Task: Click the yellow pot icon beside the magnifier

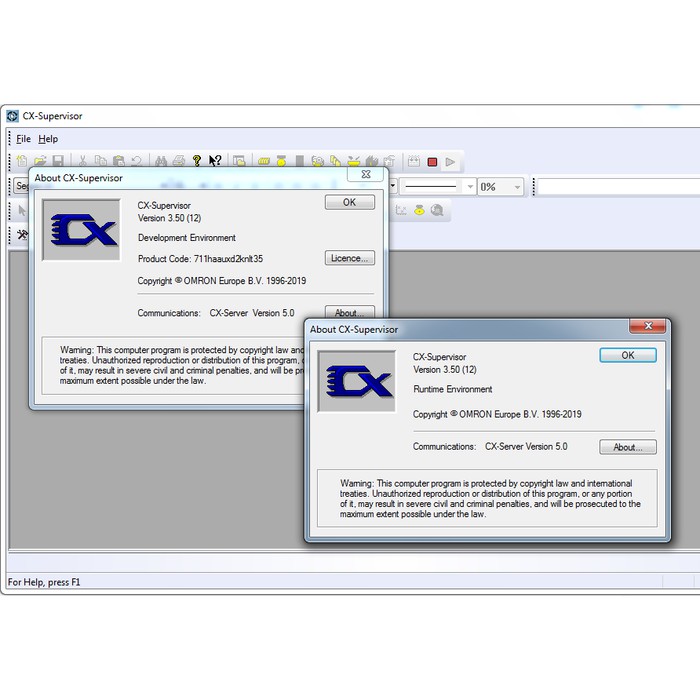Action: tap(419, 210)
